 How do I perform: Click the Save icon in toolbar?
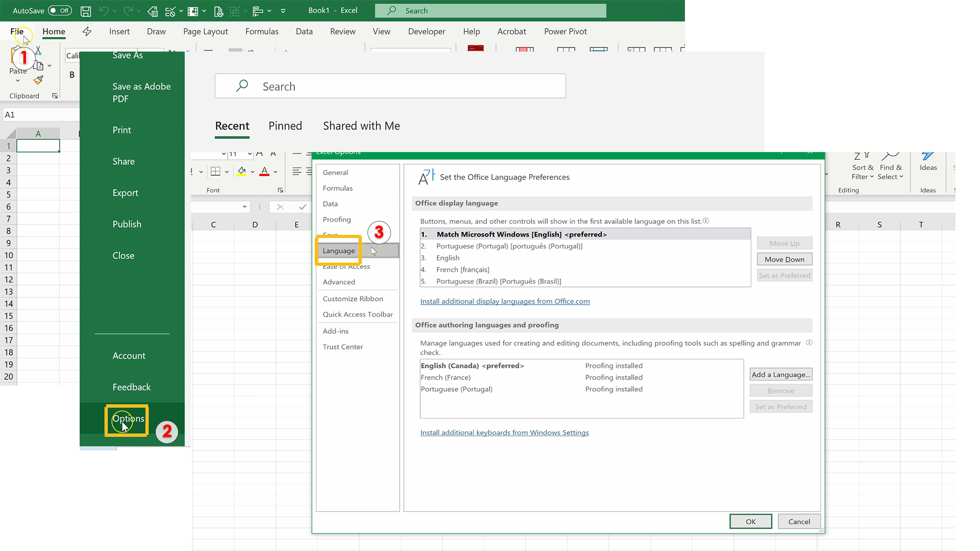coord(85,10)
